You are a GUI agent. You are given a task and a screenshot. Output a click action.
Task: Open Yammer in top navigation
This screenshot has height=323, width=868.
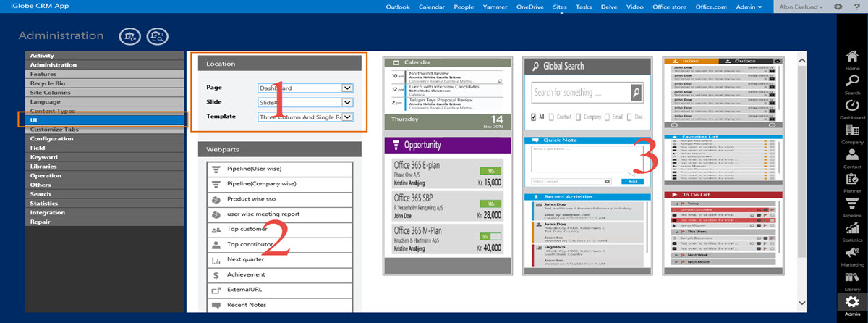pos(495,7)
